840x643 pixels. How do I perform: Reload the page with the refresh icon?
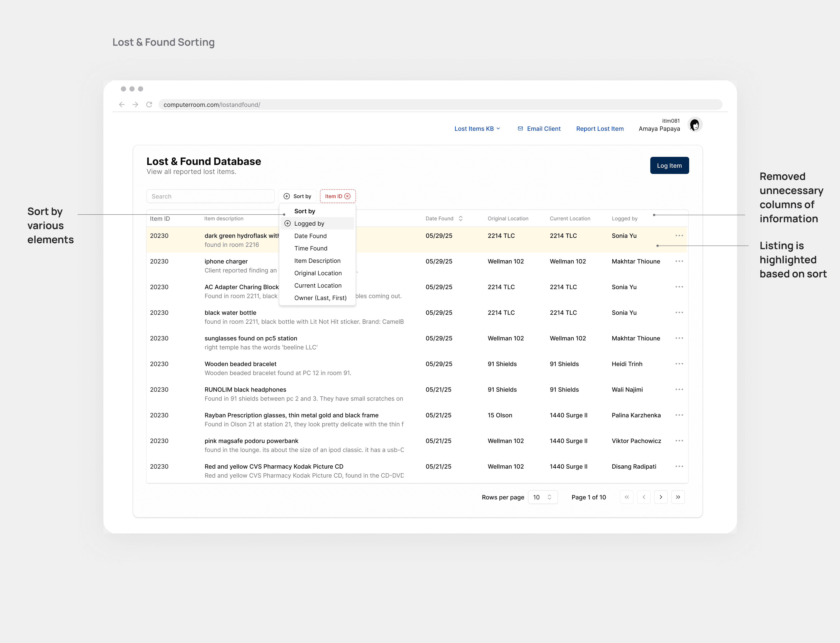pyautogui.click(x=149, y=104)
